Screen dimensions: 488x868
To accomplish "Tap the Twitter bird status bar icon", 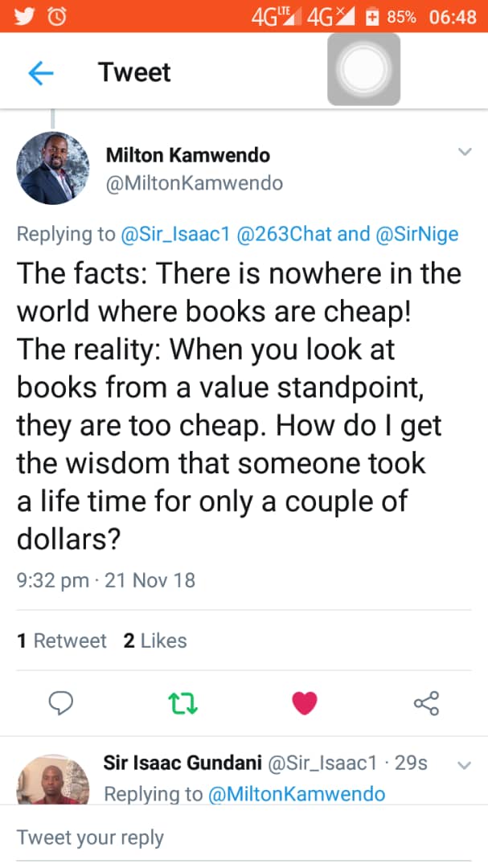I will pyautogui.click(x=25, y=16).
